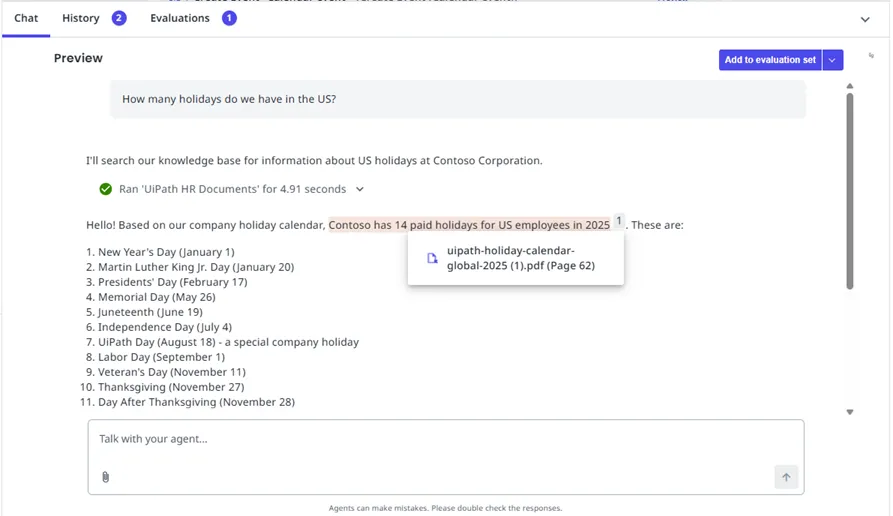Click the chat scrollbar down arrow
This screenshot has width=893, height=516.
click(850, 412)
